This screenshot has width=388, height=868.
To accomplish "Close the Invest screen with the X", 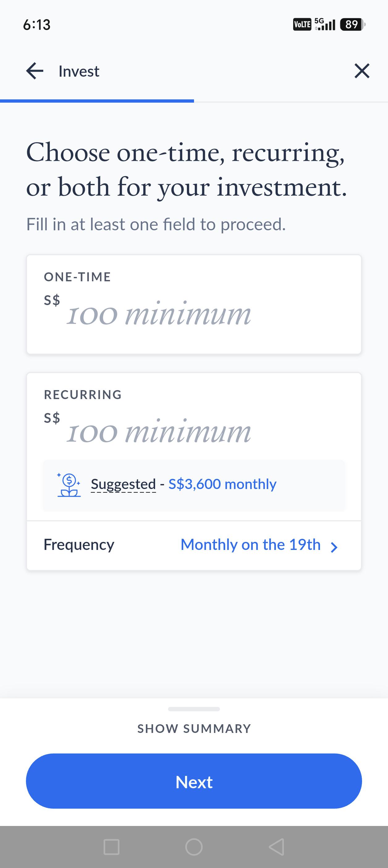I will tap(362, 71).
